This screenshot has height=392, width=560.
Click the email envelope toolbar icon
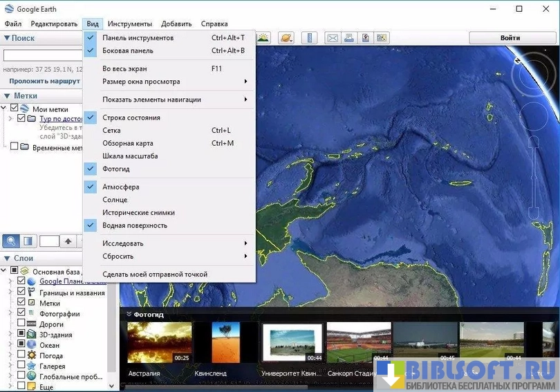tap(333, 38)
